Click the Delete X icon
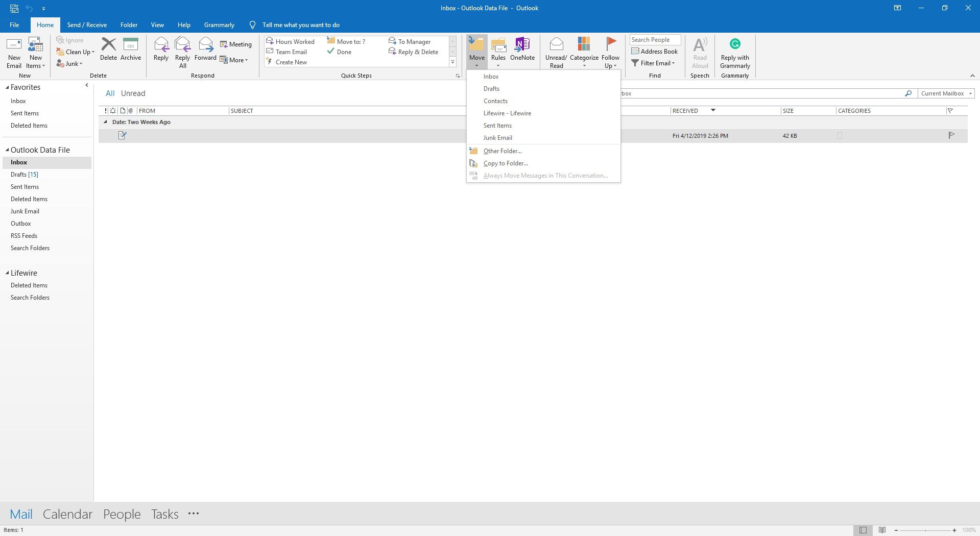Viewport: 980px width, 536px height. click(x=108, y=44)
